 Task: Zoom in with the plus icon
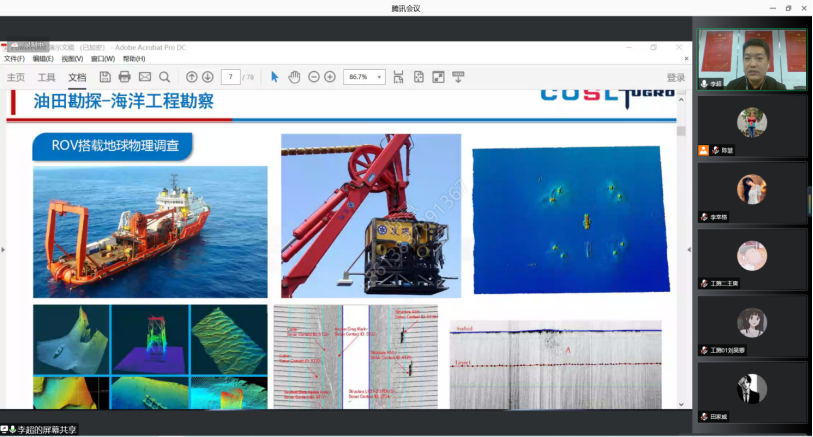(x=330, y=77)
